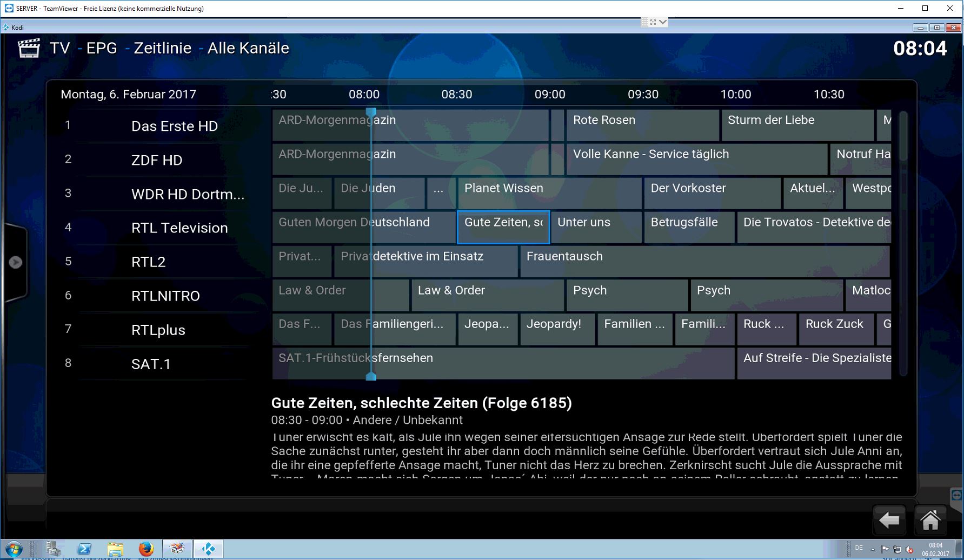Select Sturm der Liebe programme
Viewport: 964px width, 560px height.
pyautogui.click(x=797, y=125)
